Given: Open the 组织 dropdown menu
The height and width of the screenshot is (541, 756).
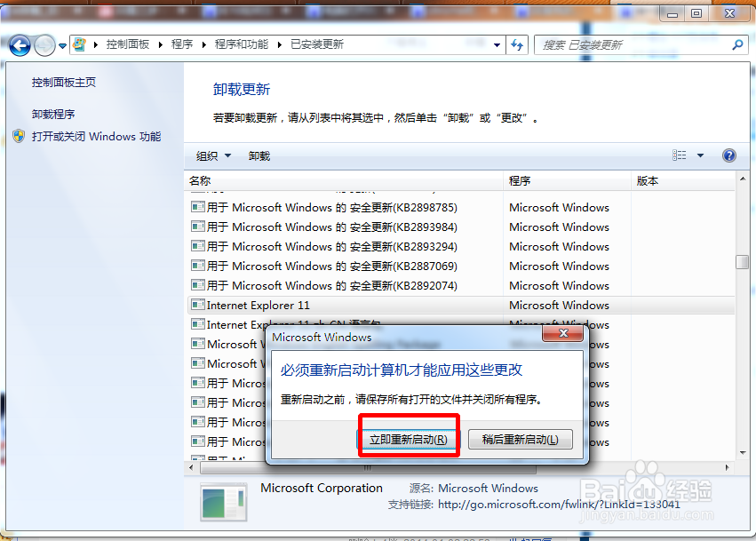Looking at the screenshot, I should click(x=213, y=155).
